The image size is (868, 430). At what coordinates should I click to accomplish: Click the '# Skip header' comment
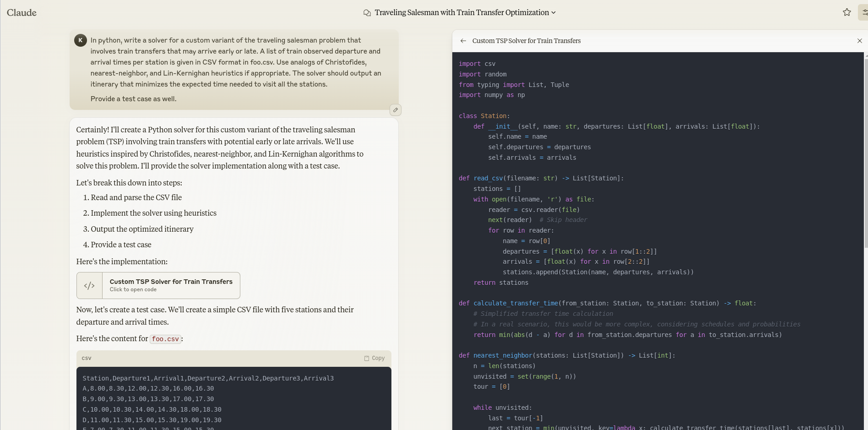pos(563,220)
